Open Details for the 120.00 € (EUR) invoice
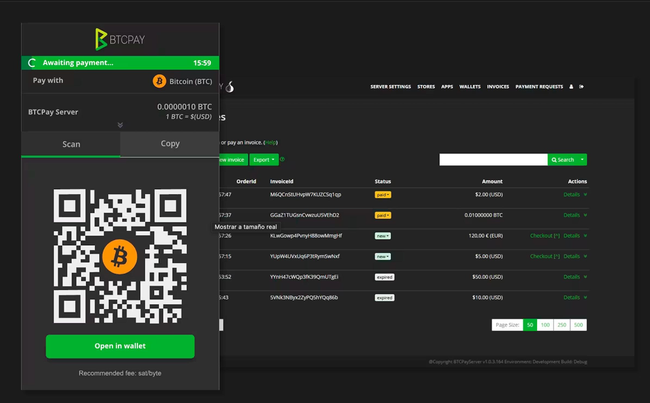The image size is (650, 403). pos(571,236)
